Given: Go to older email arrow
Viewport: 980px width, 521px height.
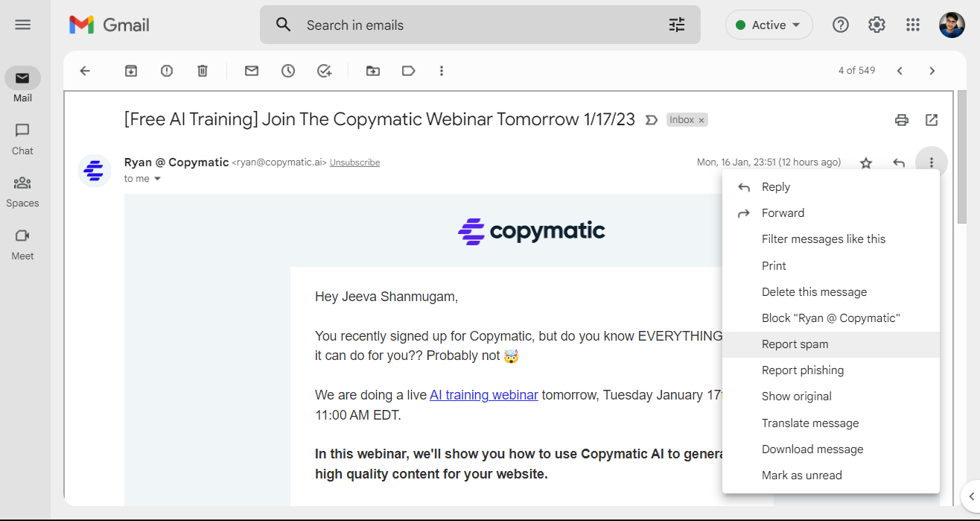Looking at the screenshot, I should (x=932, y=71).
